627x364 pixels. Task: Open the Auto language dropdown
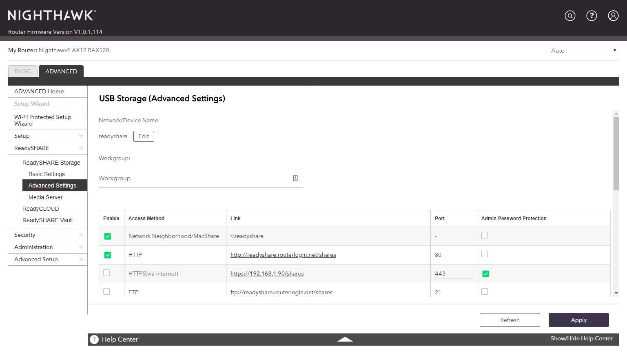[582, 51]
